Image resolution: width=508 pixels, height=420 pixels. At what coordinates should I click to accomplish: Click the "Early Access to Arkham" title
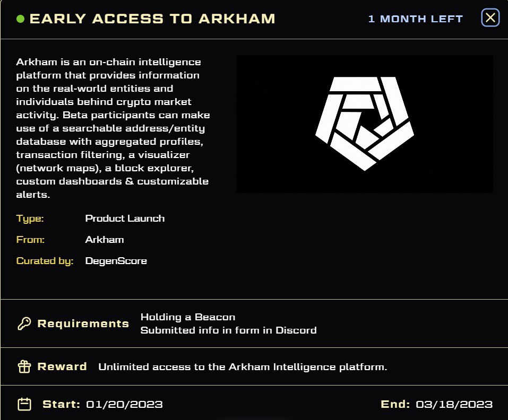pyautogui.click(x=152, y=19)
